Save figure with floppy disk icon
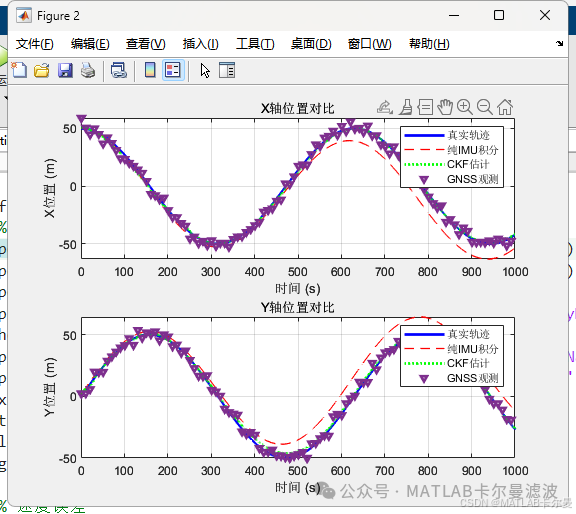 pos(65,70)
